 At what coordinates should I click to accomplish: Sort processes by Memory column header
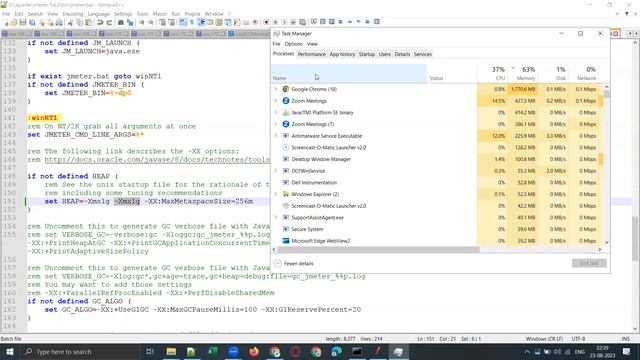point(522,73)
